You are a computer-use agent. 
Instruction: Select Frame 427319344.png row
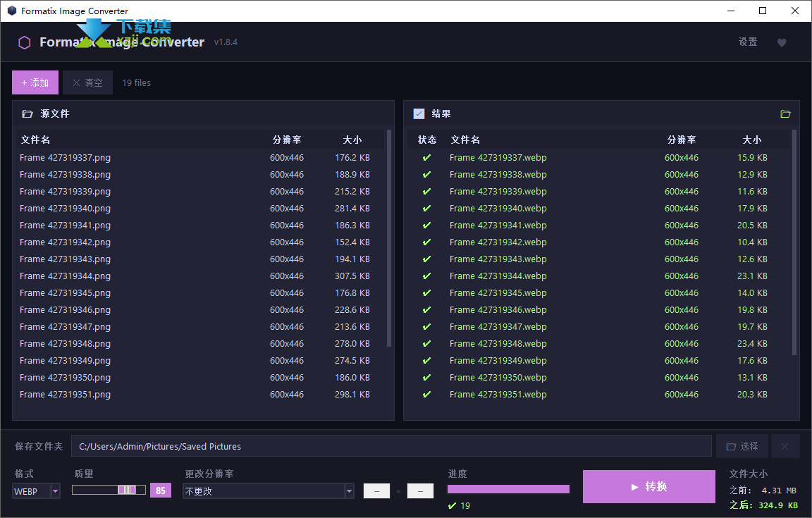(201, 276)
